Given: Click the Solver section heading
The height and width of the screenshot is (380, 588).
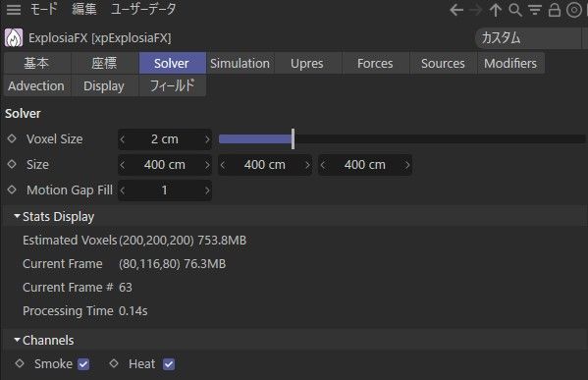Looking at the screenshot, I should point(23,113).
